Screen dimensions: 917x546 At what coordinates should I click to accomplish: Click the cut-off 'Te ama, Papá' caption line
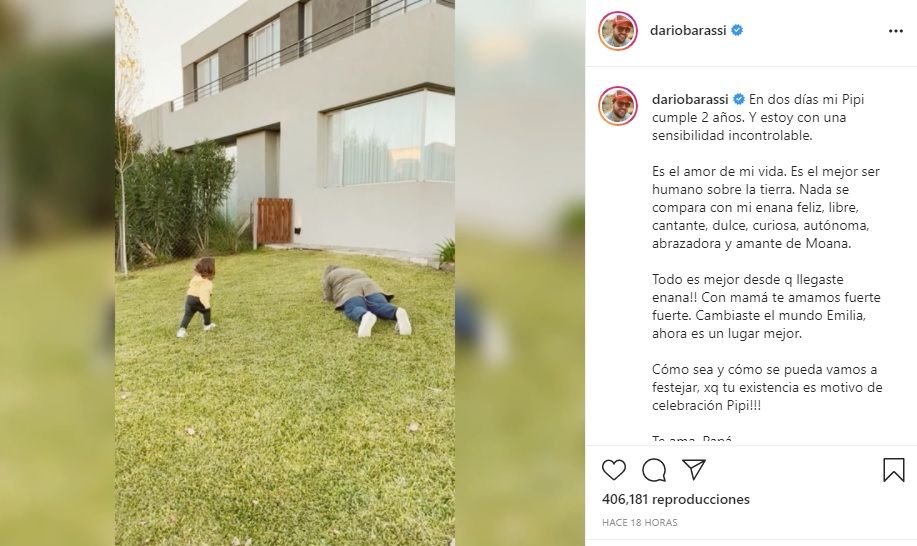692,438
